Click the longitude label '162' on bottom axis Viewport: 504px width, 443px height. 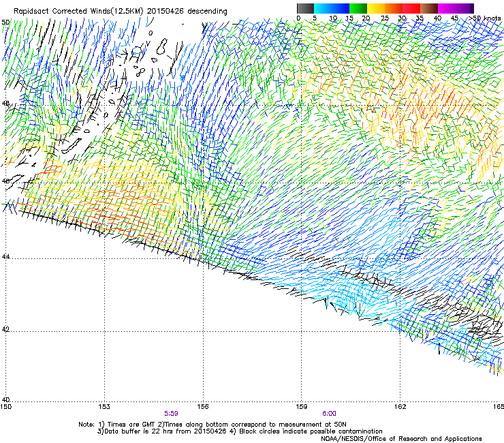400,407
